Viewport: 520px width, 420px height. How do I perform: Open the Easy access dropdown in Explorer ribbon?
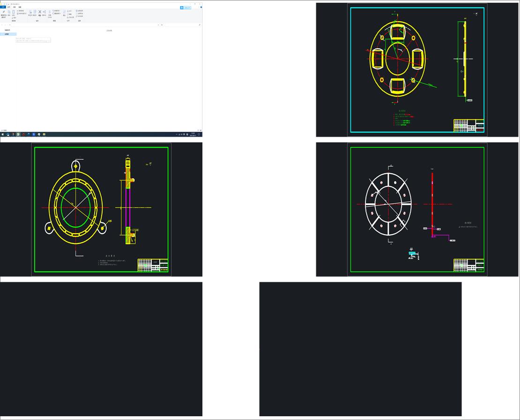click(x=56, y=14)
